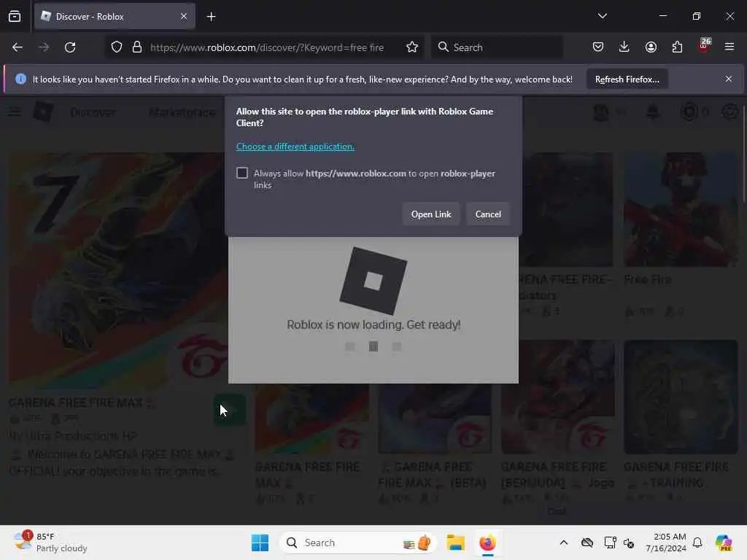Open the Extensions puzzle icon
The height and width of the screenshot is (560, 747).
[x=677, y=47]
